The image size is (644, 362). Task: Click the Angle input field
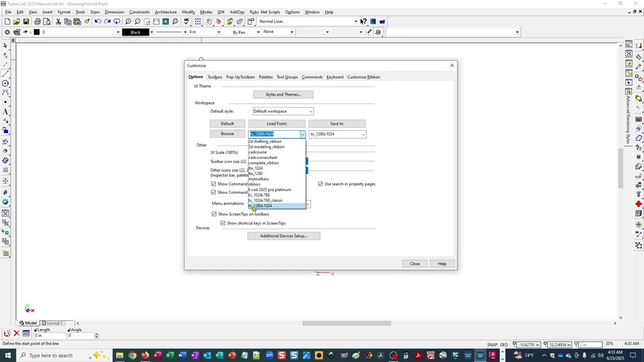82,335
